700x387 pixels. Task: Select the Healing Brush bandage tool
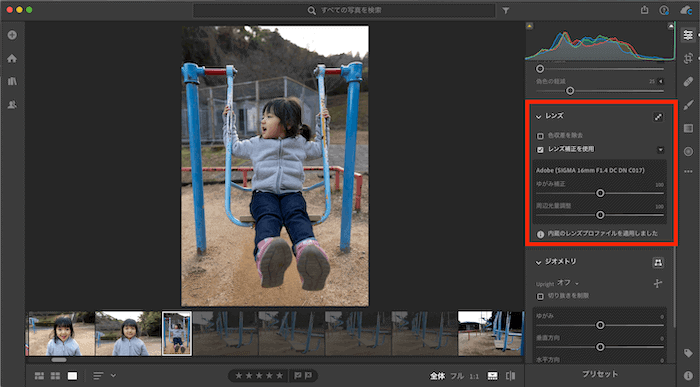[688, 82]
